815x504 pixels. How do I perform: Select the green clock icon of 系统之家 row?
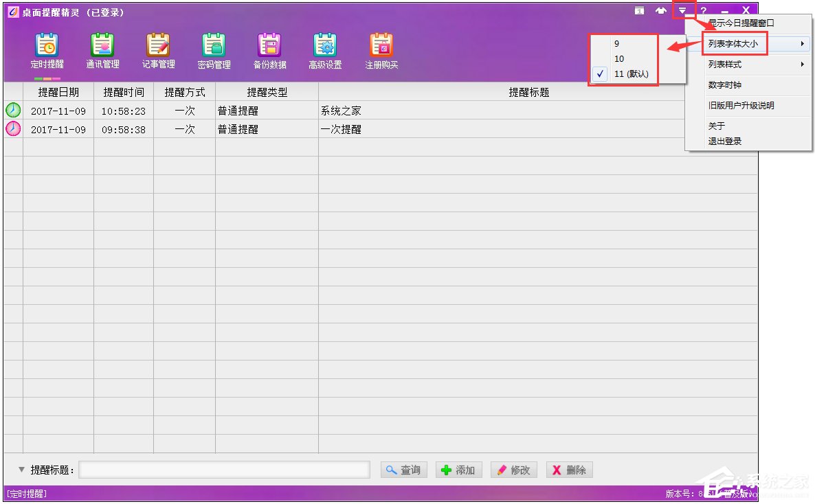click(x=13, y=110)
